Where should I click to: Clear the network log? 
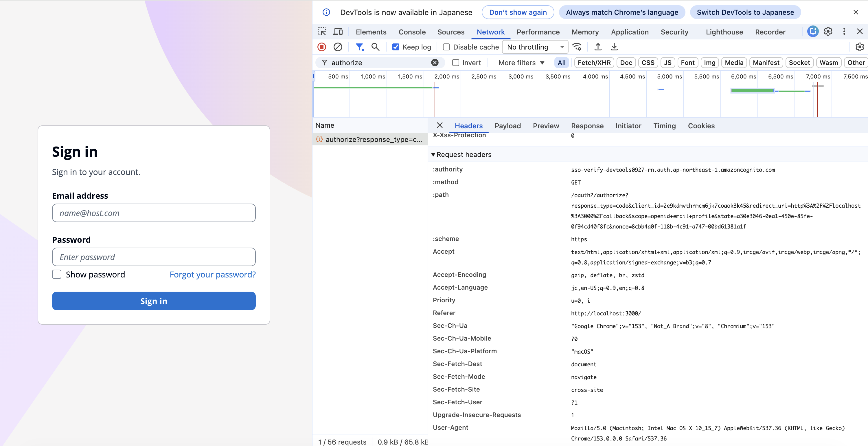338,47
